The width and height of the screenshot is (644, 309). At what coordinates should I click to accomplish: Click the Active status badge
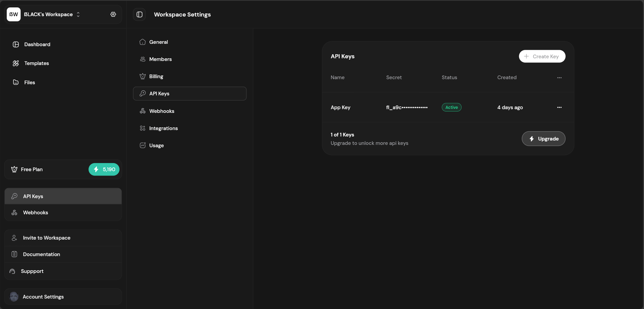(451, 107)
